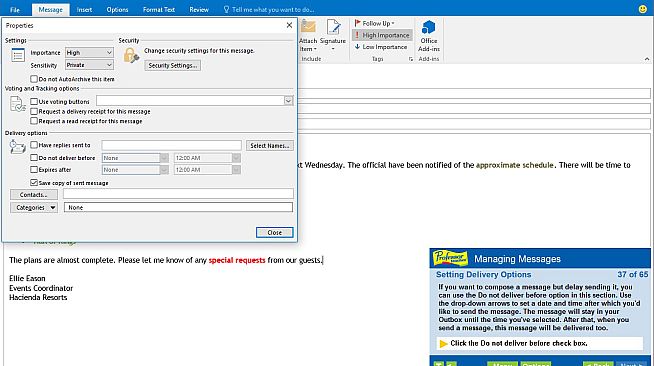Open the Sensitivity dropdown
Image resolution: width=654 pixels, height=366 pixels.
(89, 65)
